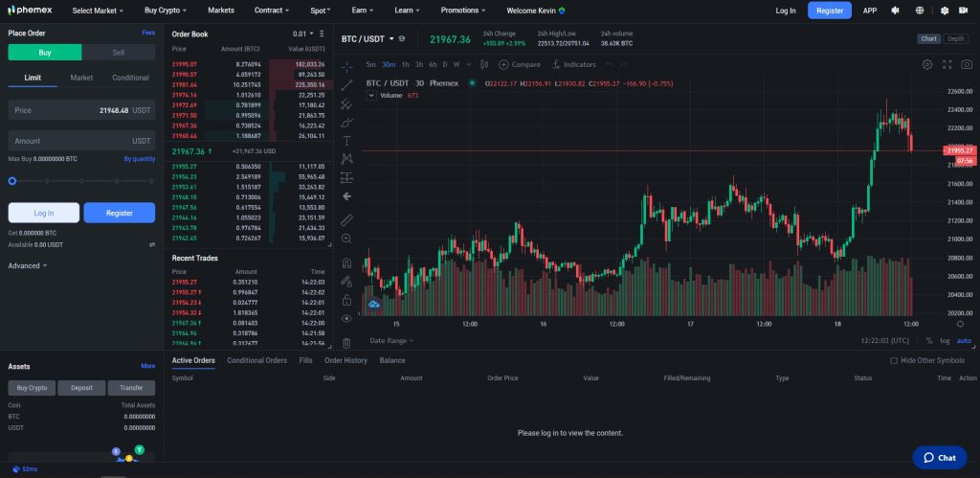Image resolution: width=980 pixels, height=478 pixels.
Task: Open the chart patterns tool
Action: [x=346, y=159]
